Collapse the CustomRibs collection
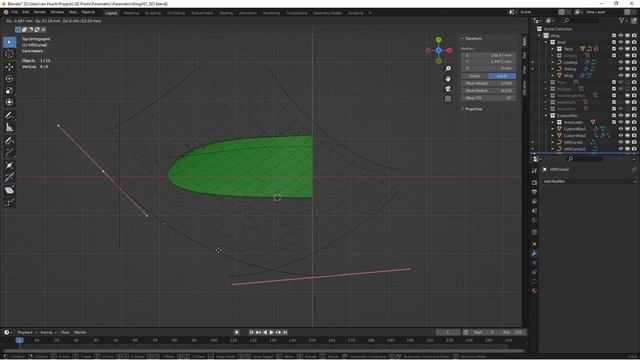This screenshot has height=360, width=640. pos(546,116)
